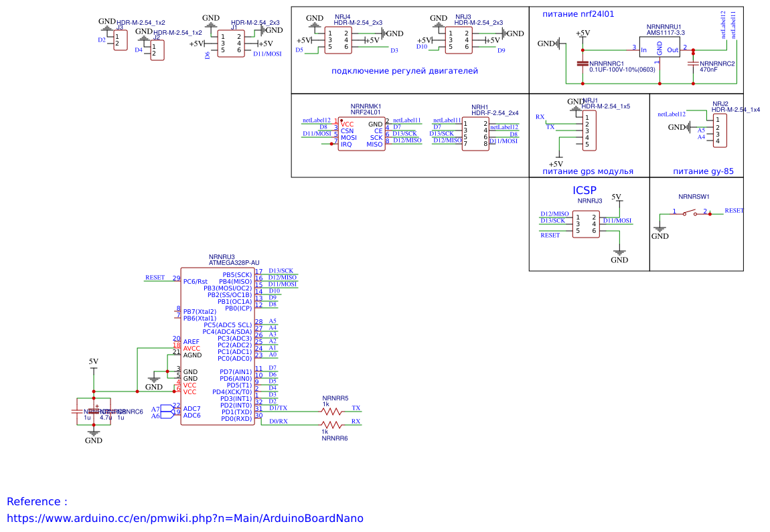This screenshot has width=770, height=532.
Task: Click the "подключение регулей двигателей" label
Action: click(404, 70)
